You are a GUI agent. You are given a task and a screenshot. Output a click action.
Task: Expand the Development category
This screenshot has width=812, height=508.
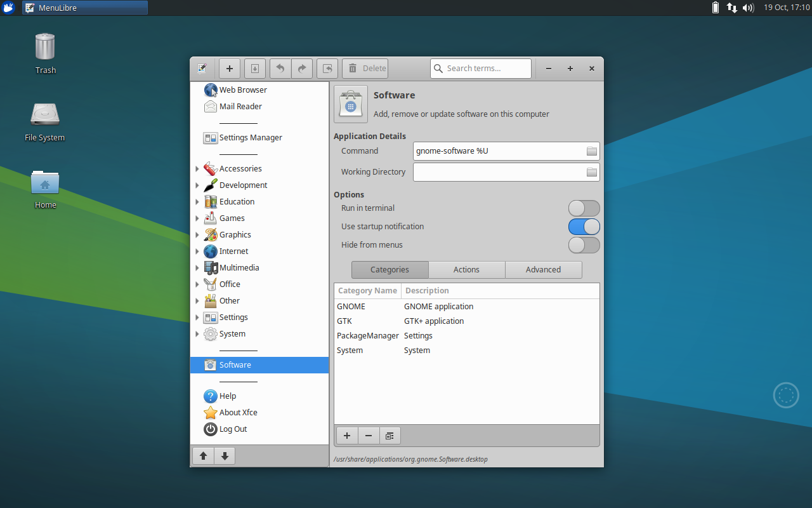[x=197, y=185]
